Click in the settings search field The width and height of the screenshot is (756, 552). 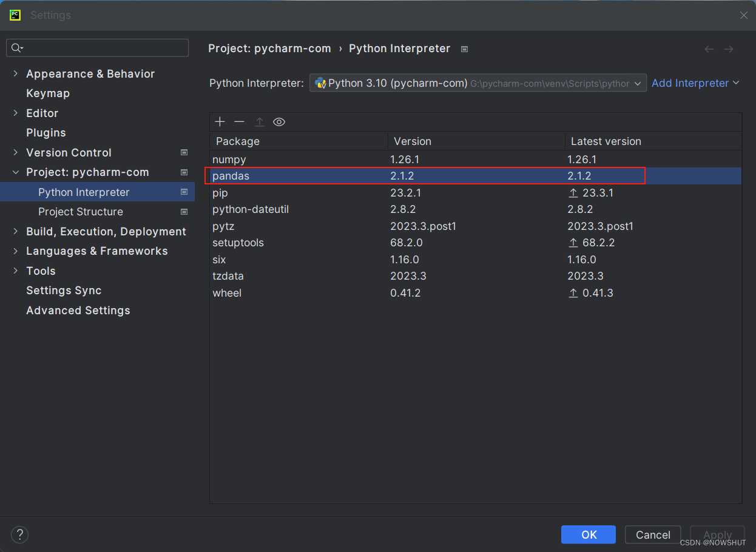coord(98,48)
